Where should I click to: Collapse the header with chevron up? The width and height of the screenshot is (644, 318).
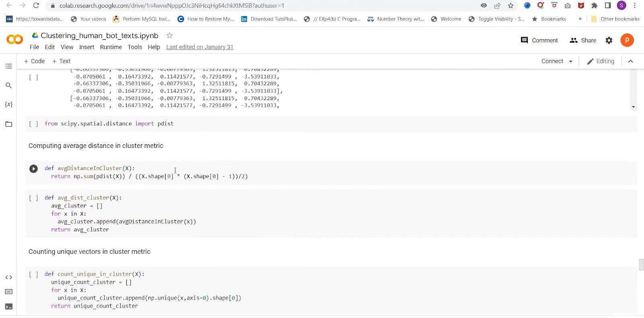[x=631, y=61]
